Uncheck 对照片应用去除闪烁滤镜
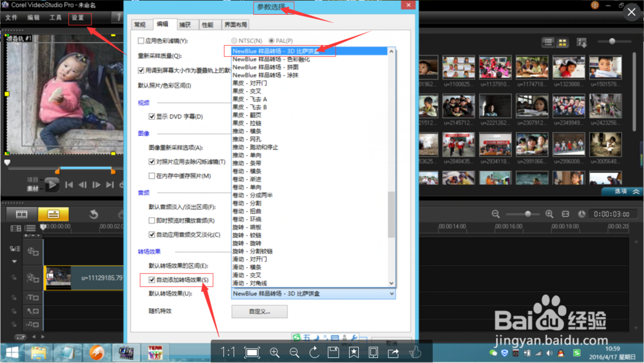 151,162
